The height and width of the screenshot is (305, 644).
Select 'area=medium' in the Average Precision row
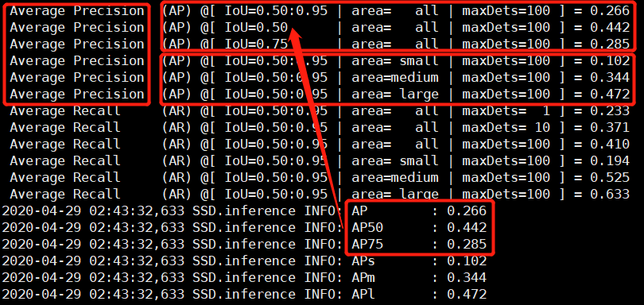point(395,78)
